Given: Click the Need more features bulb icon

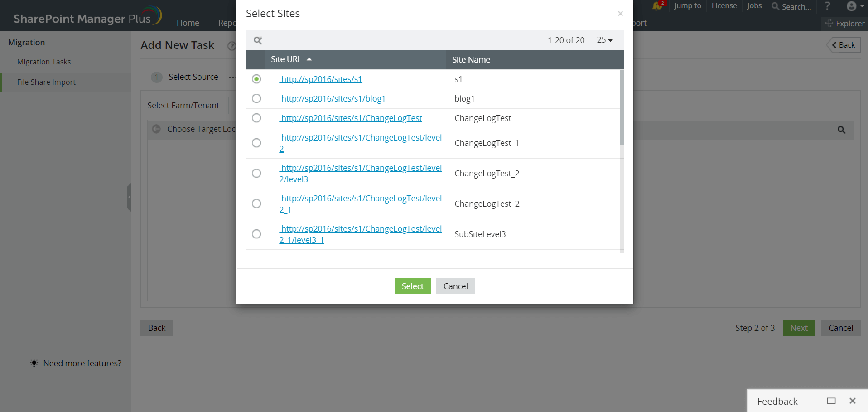Looking at the screenshot, I should coord(34,363).
